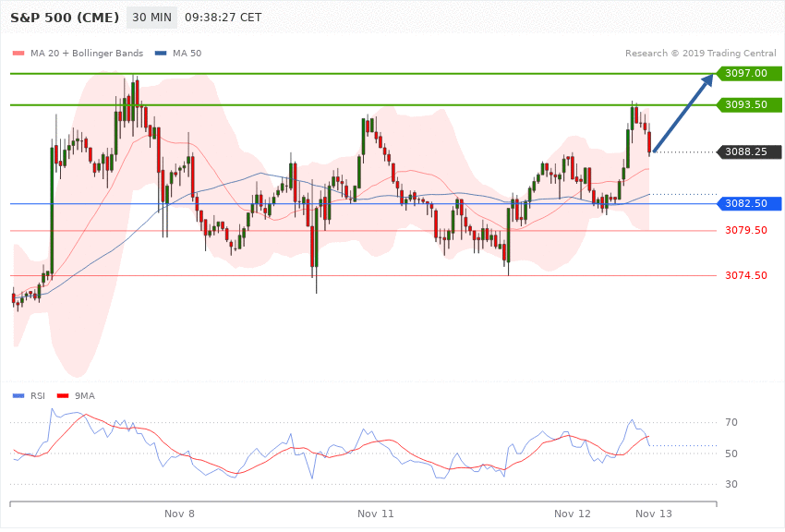Click the Research © 2019 Trading Central credit
Viewport: 785px width, 532px height.
click(700, 53)
